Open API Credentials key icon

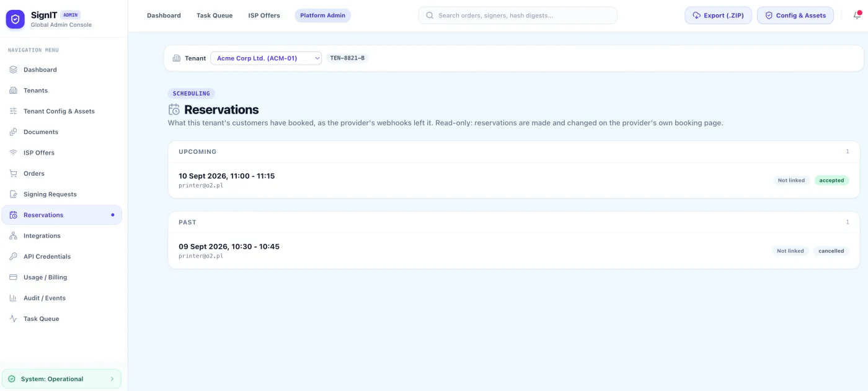[x=13, y=256]
